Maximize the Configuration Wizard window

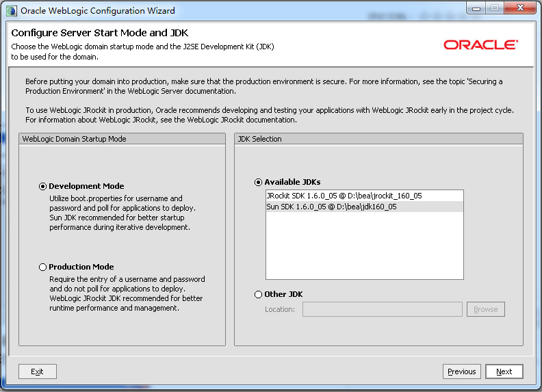click(495, 8)
